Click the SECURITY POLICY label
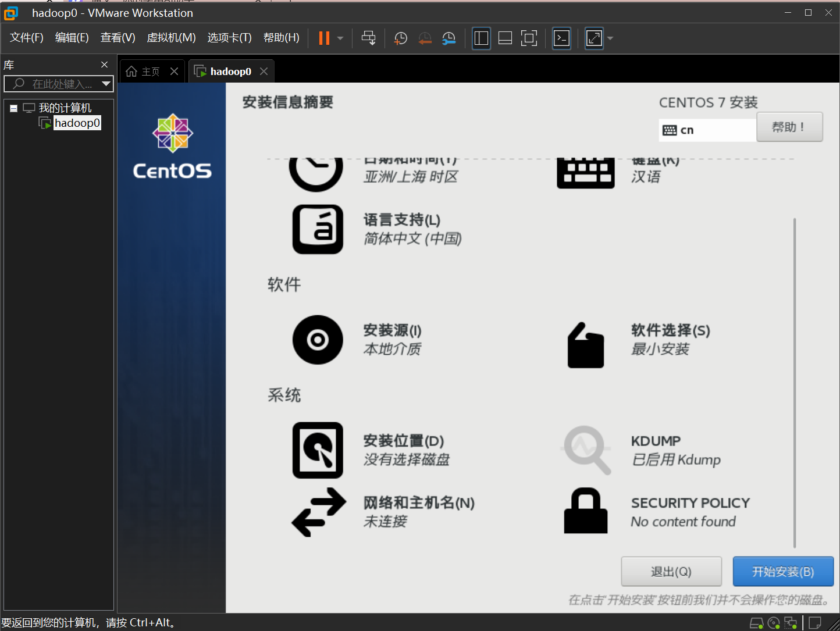 [x=690, y=503]
